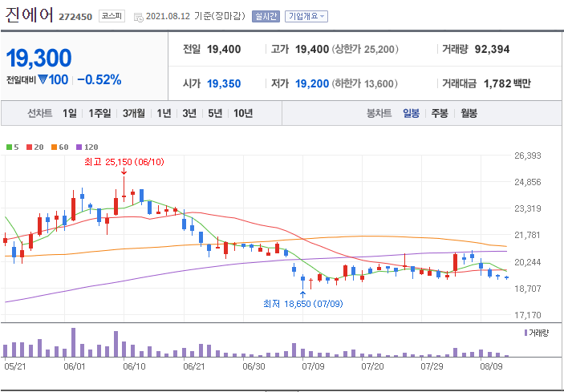564x392 pixels.
Task: Click the 상한가 25,200 text
Action: [x=365, y=49]
